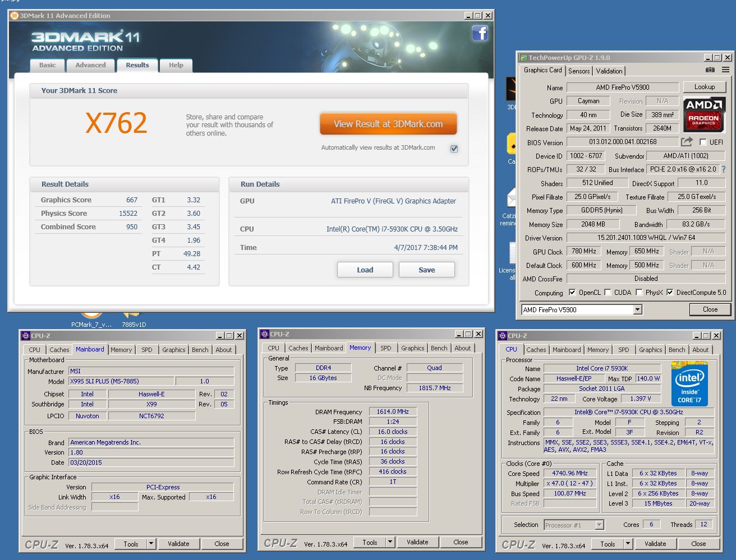This screenshot has width=736, height=560.
Task: Open Graphics tab in Memory CPU-Z window
Action: pos(412,348)
